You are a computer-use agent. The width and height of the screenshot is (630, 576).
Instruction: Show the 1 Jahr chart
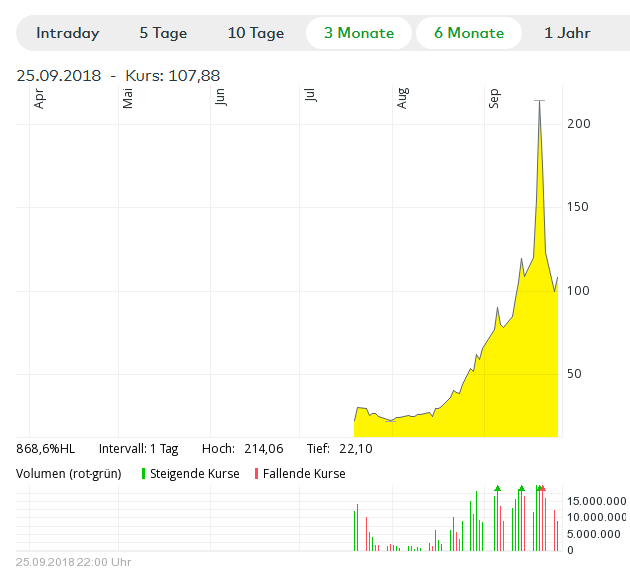point(567,33)
